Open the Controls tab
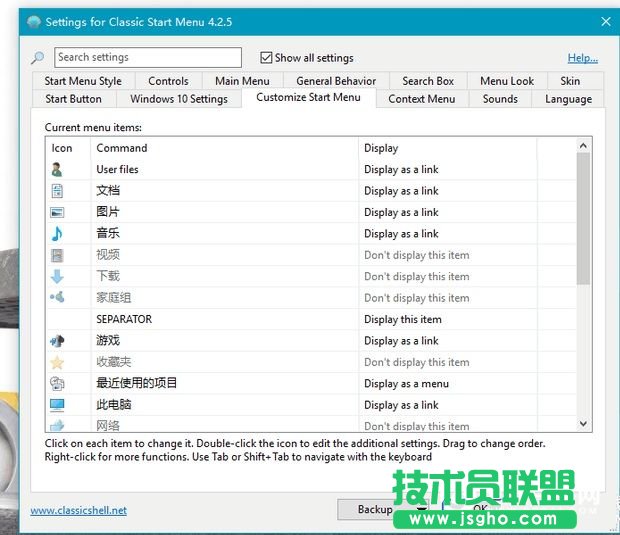 click(168, 81)
